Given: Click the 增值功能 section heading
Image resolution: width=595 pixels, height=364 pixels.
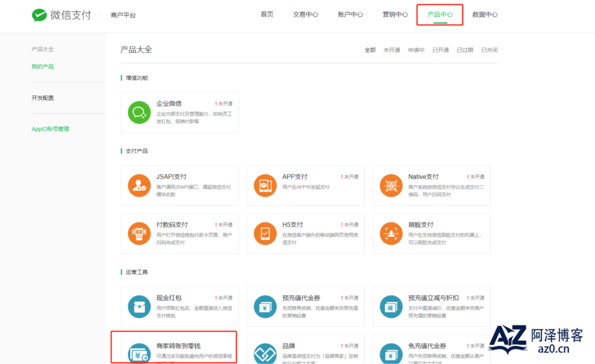Looking at the screenshot, I should [x=137, y=78].
